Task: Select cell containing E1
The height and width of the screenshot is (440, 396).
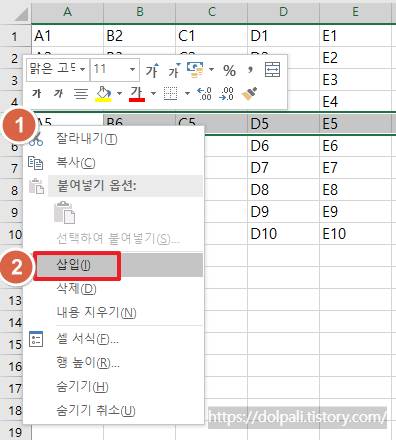Action: (x=355, y=36)
